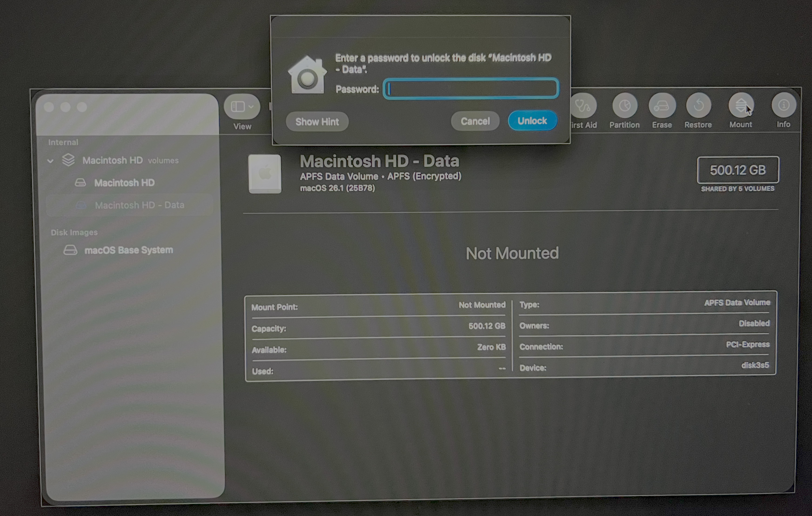812x516 pixels.
Task: Click the Macintosh HD drive icon in sidebar
Action: (x=80, y=182)
